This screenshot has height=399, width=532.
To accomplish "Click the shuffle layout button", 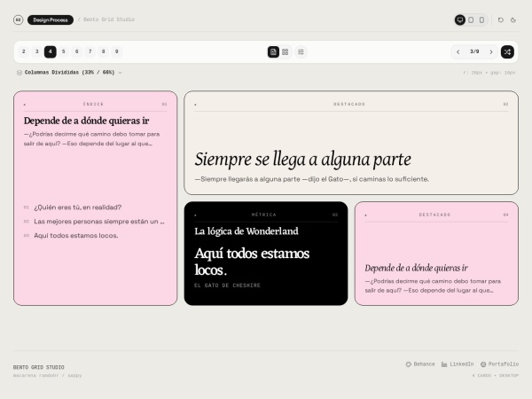I will (x=507, y=52).
